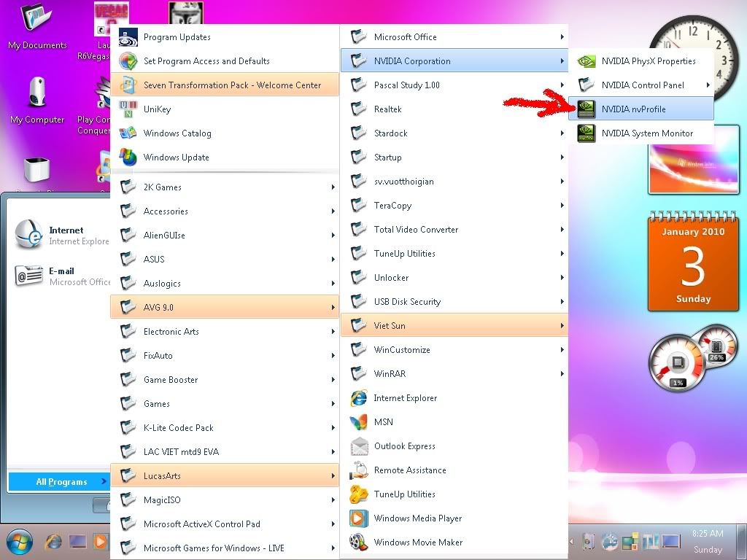Open the Game Booster folder

pos(225,379)
